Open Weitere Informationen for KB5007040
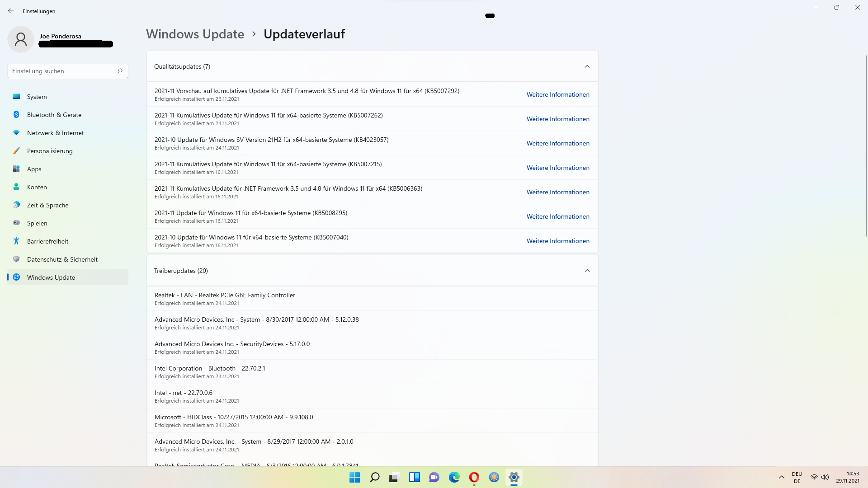868x488 pixels. pyautogui.click(x=557, y=241)
